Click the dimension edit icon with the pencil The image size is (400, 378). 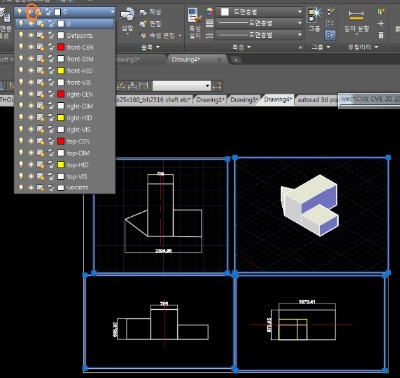(121, 86)
